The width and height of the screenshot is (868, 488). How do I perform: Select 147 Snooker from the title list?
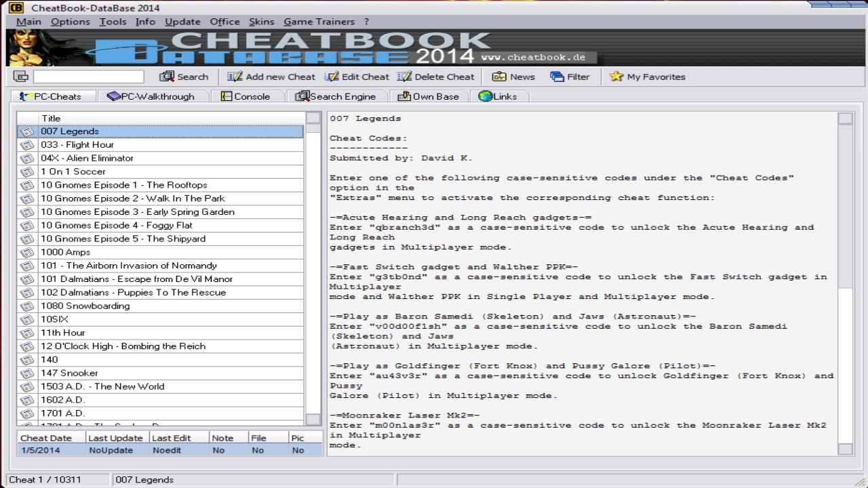click(x=69, y=373)
